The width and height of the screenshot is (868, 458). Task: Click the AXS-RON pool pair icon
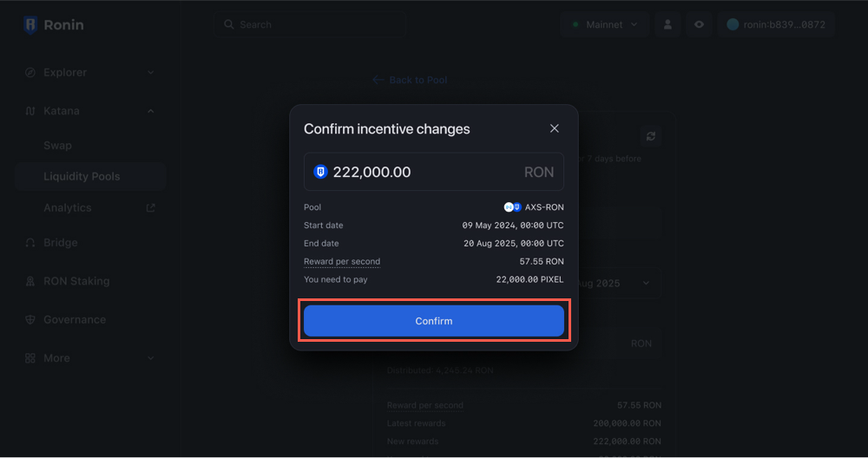513,207
